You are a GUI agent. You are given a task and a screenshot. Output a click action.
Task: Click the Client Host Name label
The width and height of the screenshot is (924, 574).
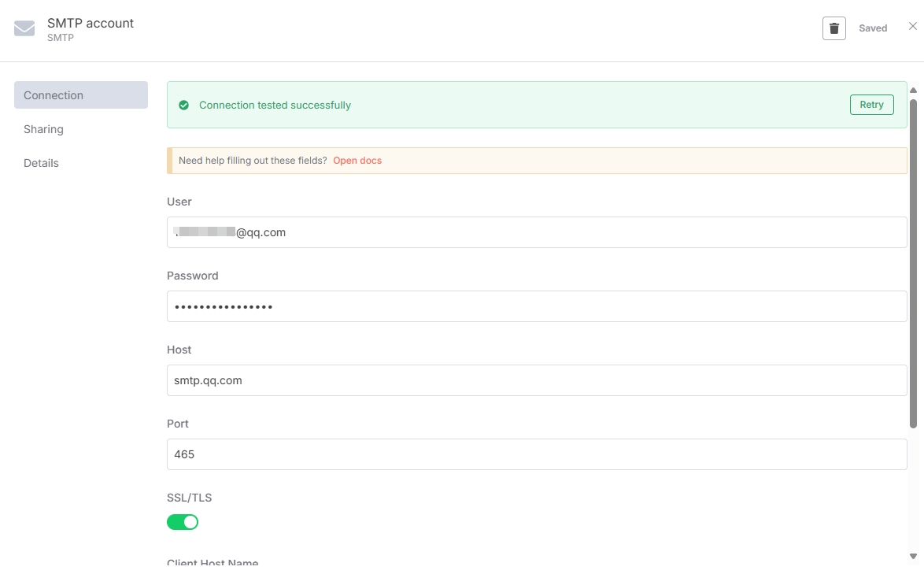[x=213, y=564]
